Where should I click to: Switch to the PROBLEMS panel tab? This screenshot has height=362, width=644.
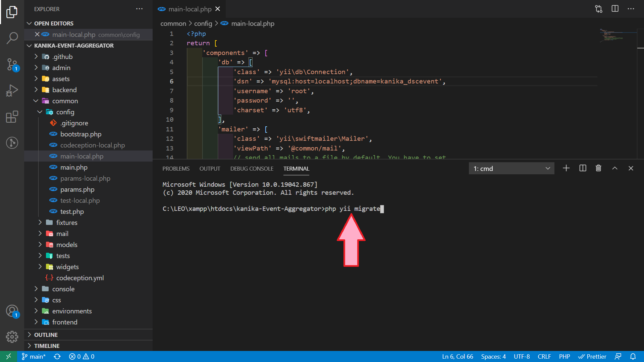(176, 169)
